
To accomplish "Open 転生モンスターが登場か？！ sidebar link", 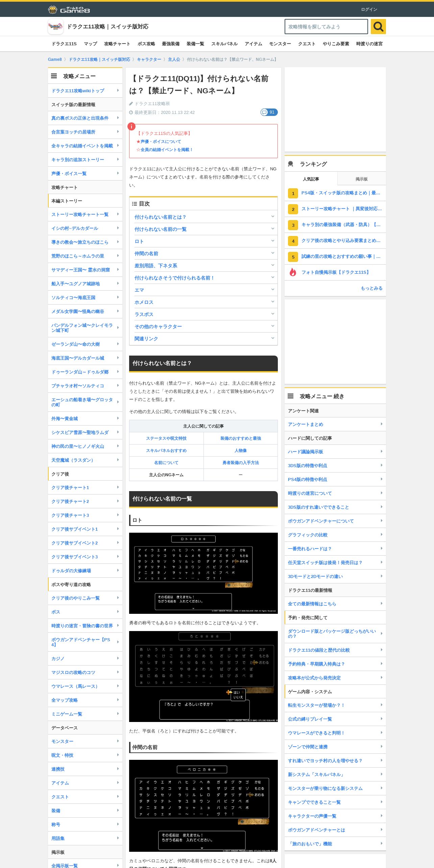I will click(316, 705).
